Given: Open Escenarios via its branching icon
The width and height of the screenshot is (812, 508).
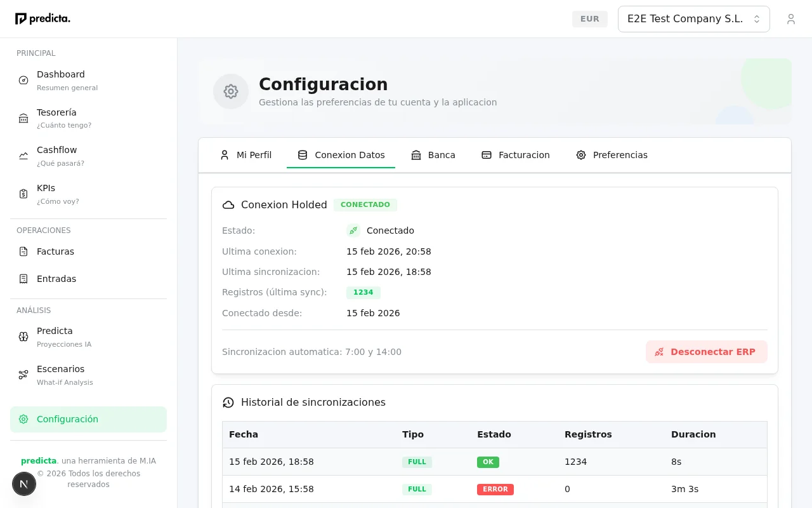Looking at the screenshot, I should click(23, 375).
